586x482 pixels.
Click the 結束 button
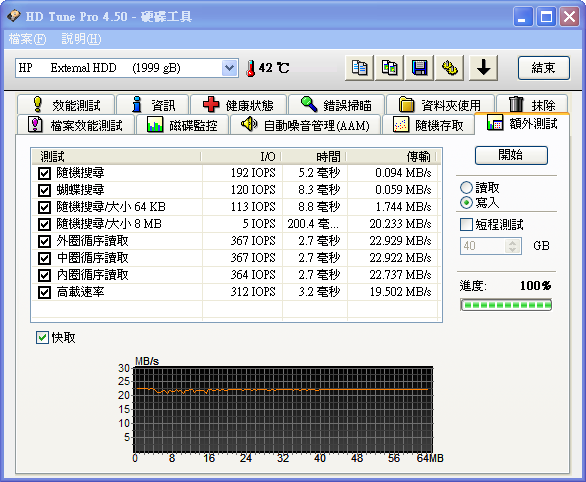pos(543,68)
